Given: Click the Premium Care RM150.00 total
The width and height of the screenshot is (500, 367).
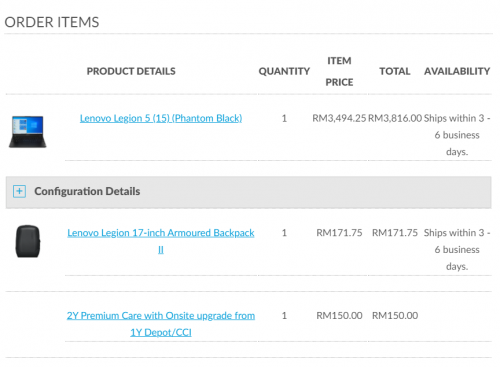Looking at the screenshot, I should 395,315.
